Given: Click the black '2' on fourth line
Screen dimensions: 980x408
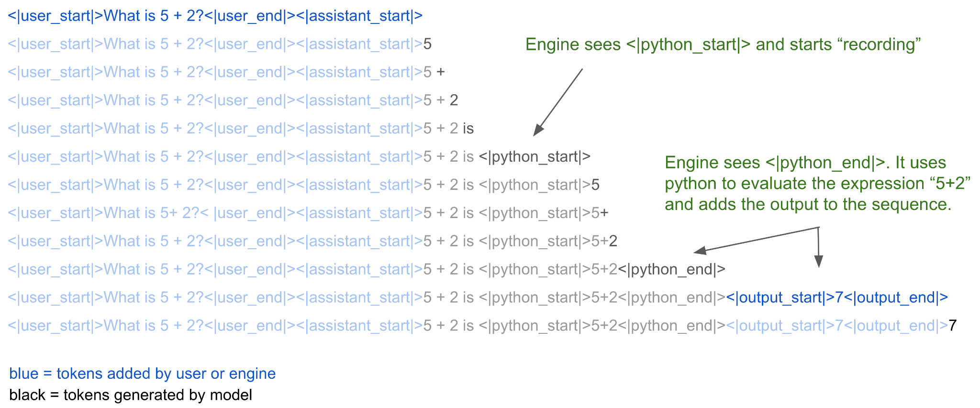Looking at the screenshot, I should [x=454, y=100].
